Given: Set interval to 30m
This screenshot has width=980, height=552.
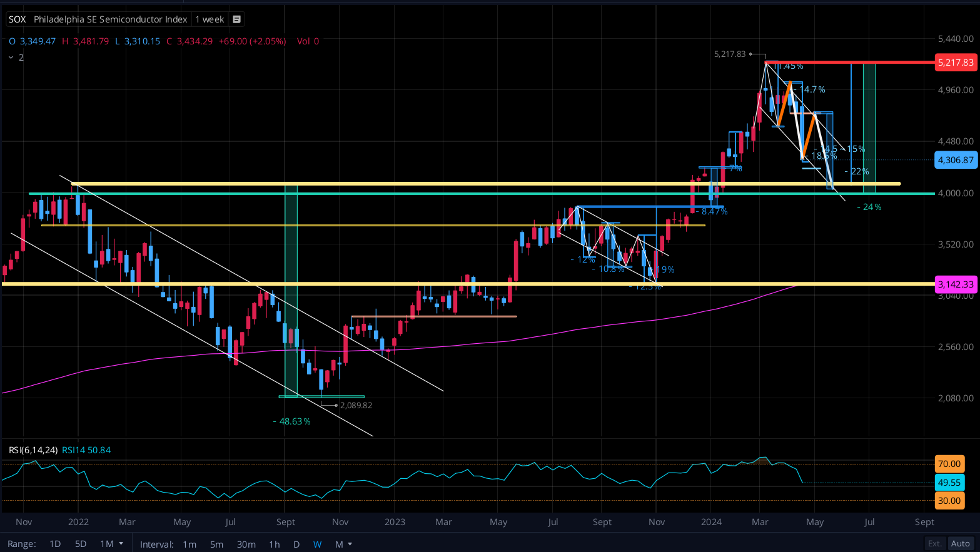Looking at the screenshot, I should [x=246, y=544].
